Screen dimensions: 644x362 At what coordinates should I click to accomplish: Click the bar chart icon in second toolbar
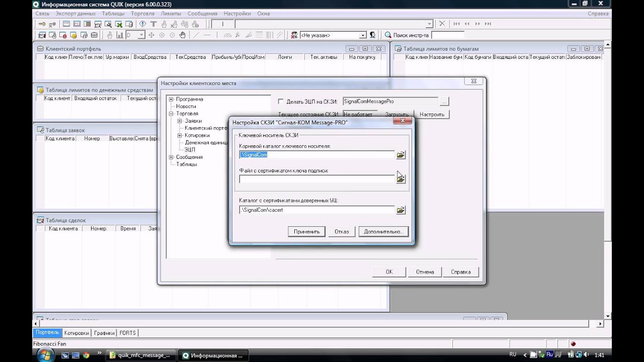(x=120, y=35)
